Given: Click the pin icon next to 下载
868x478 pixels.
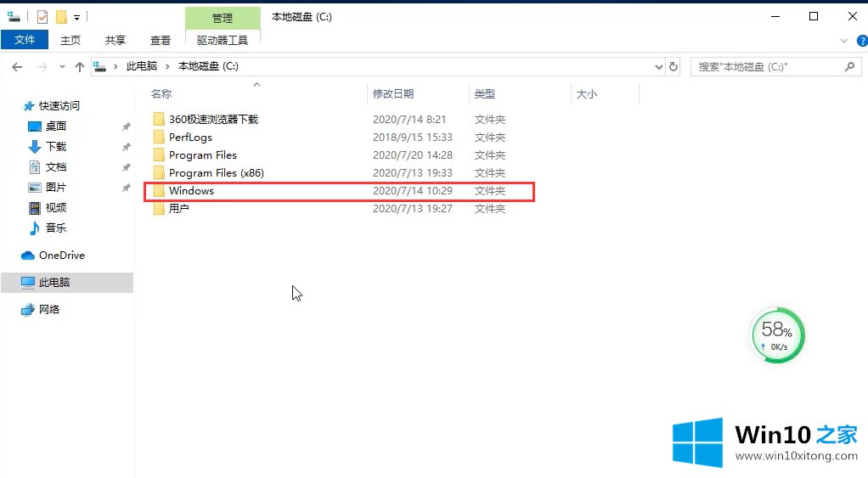Looking at the screenshot, I should pos(127,147).
